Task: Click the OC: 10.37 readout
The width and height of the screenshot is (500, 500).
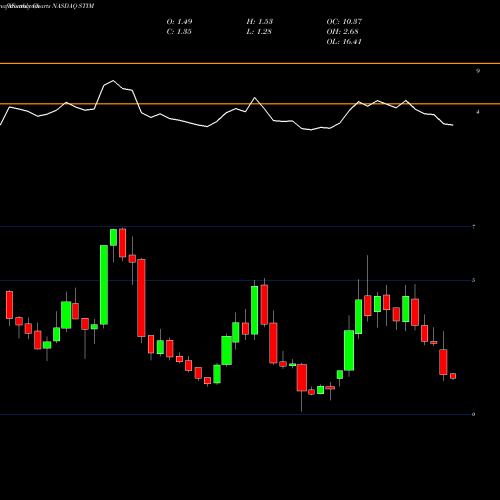Action: pos(344,21)
